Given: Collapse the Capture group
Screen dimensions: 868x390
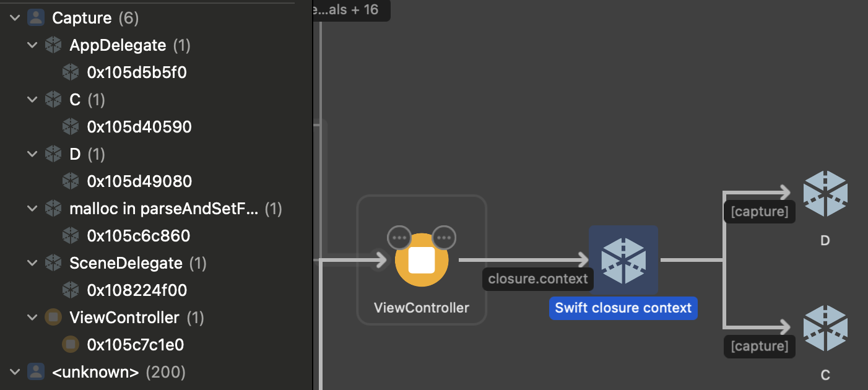Looking at the screenshot, I should coord(14,17).
